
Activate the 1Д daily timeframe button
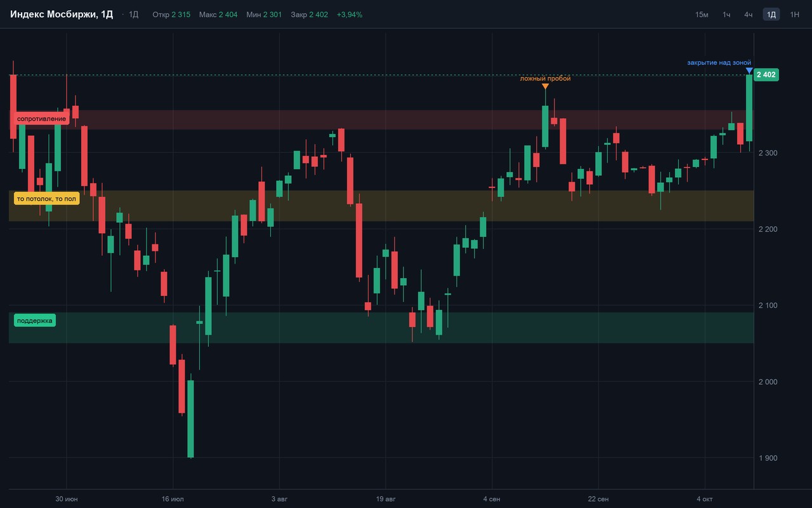pos(771,14)
